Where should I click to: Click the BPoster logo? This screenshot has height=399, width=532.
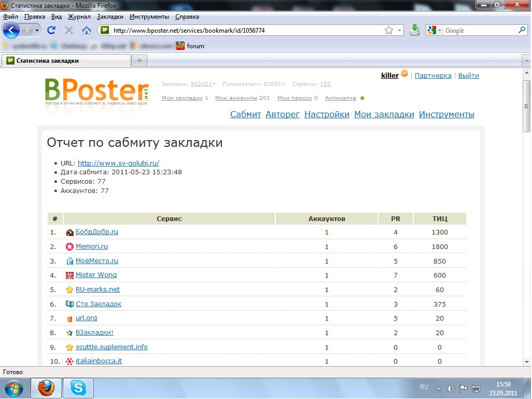(x=96, y=91)
